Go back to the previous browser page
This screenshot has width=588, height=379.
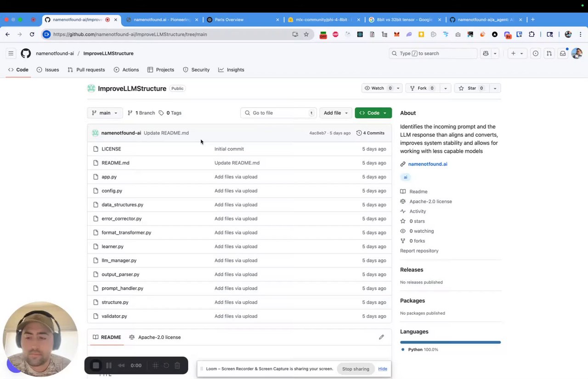point(7,34)
